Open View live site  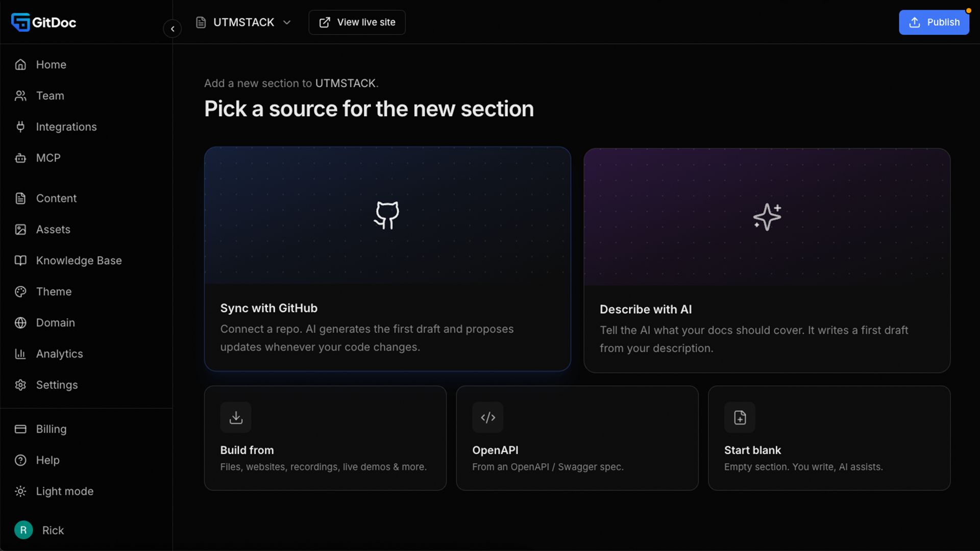click(x=357, y=22)
